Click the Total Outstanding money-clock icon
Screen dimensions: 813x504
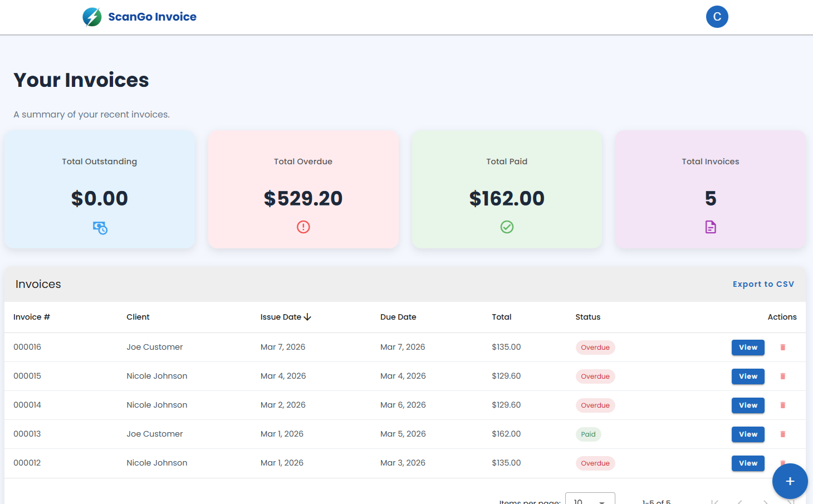100,228
